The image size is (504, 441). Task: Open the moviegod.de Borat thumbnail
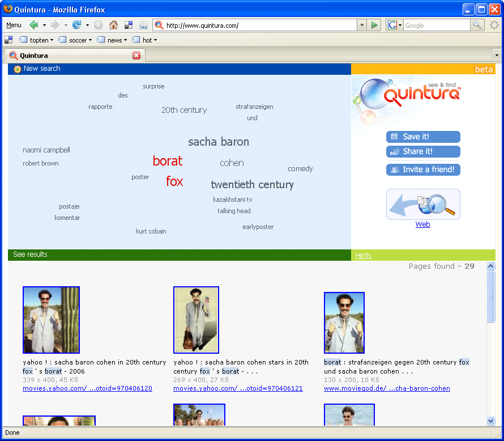coord(344,323)
